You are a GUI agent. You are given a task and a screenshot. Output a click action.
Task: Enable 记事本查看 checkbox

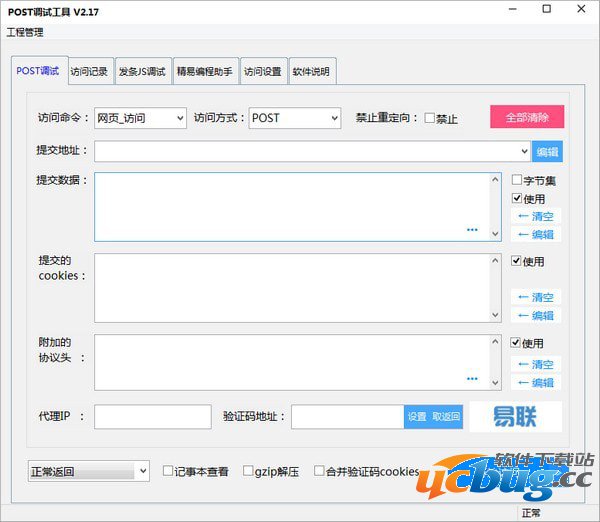(x=168, y=471)
